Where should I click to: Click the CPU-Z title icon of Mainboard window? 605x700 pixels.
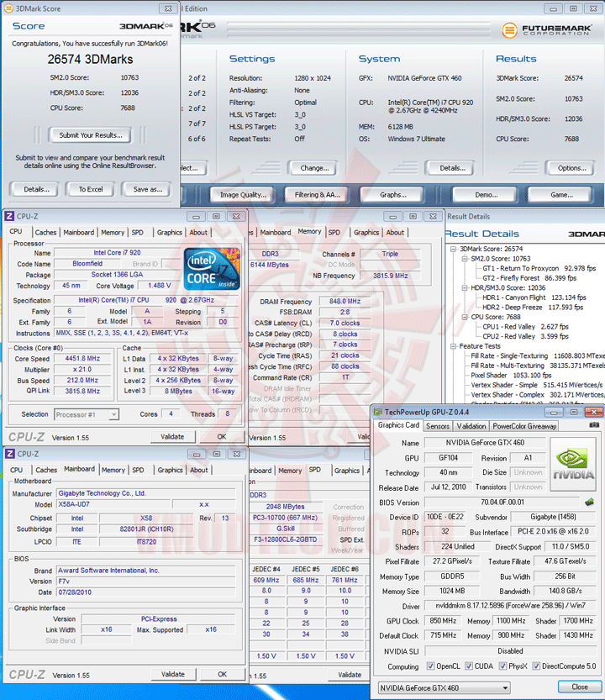[9, 454]
